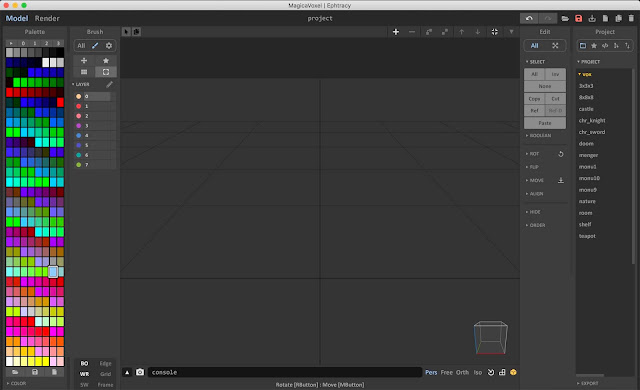Image resolution: width=640 pixels, height=390 pixels.
Task: Toggle layer 6 teal visibility dot
Action: pyautogui.click(x=78, y=155)
